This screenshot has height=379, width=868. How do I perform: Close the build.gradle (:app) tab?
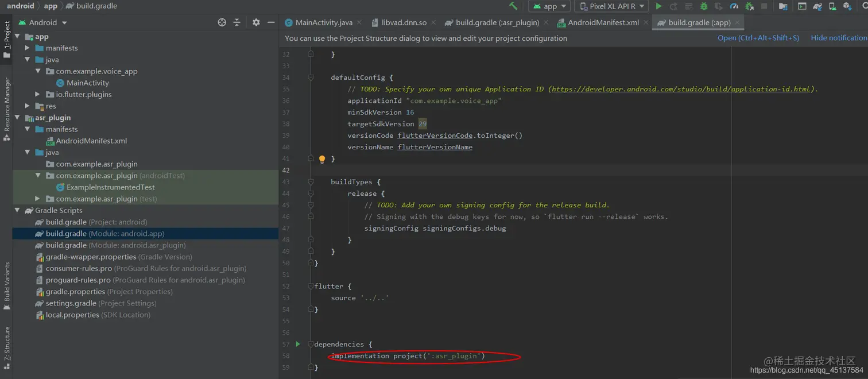point(738,23)
